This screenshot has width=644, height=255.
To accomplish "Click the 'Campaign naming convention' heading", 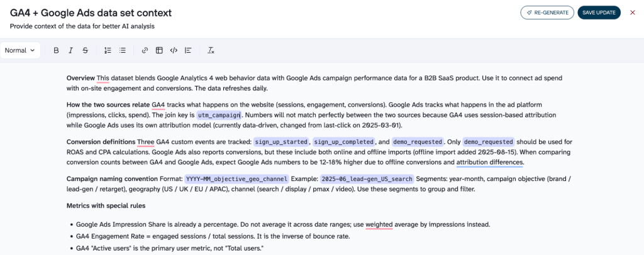I will pos(112,179).
